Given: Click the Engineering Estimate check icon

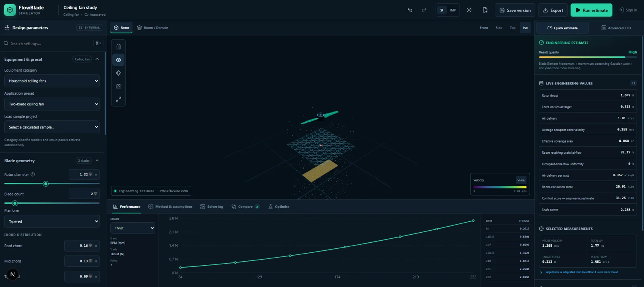Looking at the screenshot, I should (x=541, y=42).
